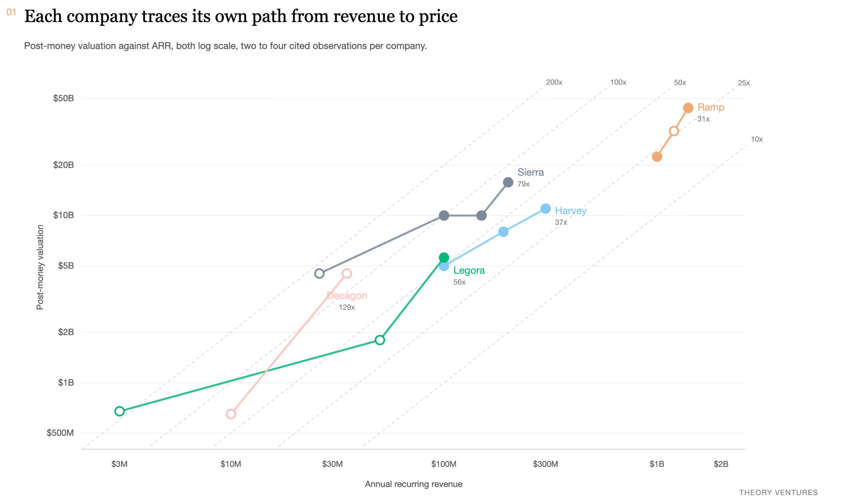This screenshot has height=504, width=854.
Task: Select the Decagon series label
Action: click(x=347, y=296)
